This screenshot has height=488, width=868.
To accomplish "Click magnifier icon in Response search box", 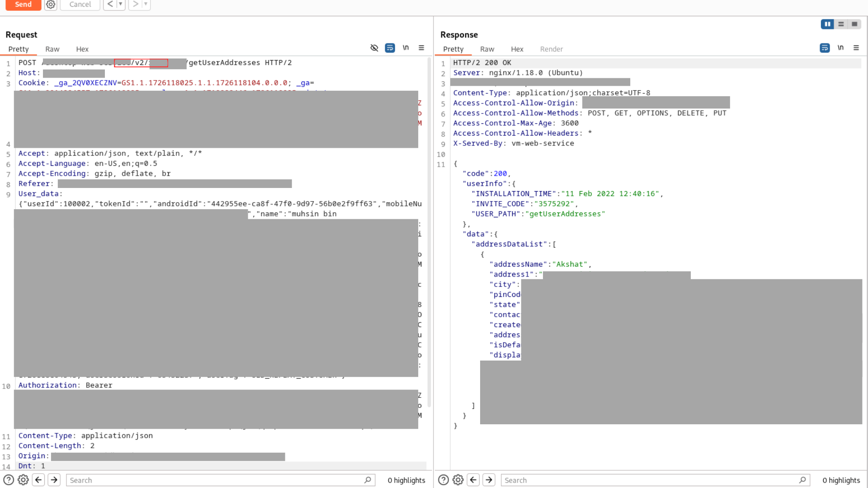I will tap(803, 480).
